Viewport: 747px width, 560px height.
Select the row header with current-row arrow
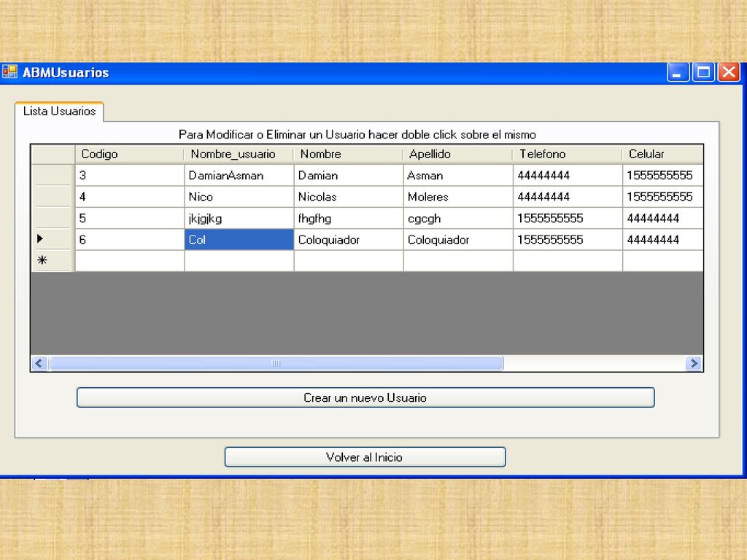click(x=53, y=239)
